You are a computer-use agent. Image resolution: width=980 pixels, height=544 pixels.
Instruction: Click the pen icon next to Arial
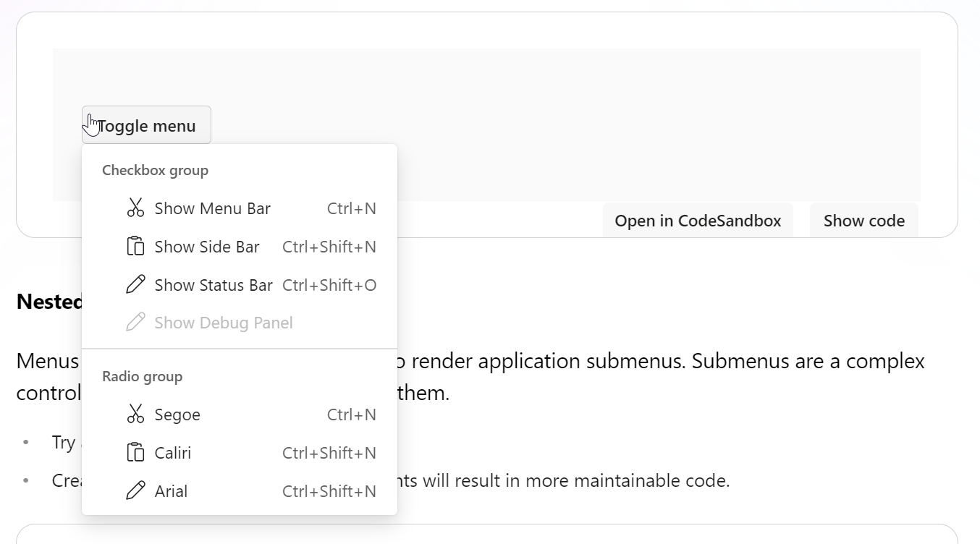coord(135,490)
